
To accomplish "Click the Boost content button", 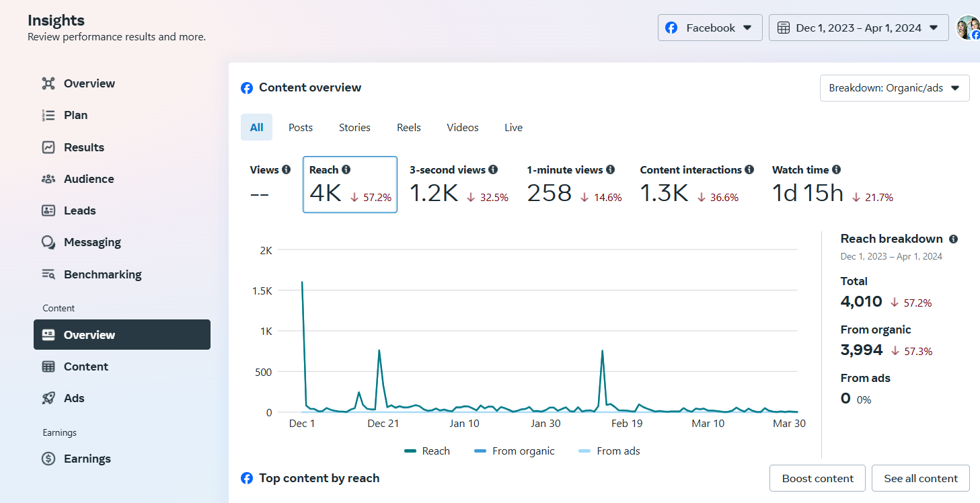I will (x=817, y=478).
